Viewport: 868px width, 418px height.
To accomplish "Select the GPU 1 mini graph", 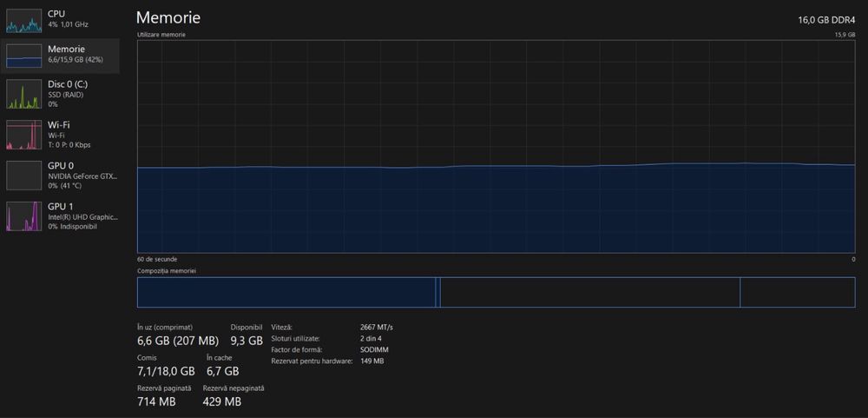I will click(23, 216).
